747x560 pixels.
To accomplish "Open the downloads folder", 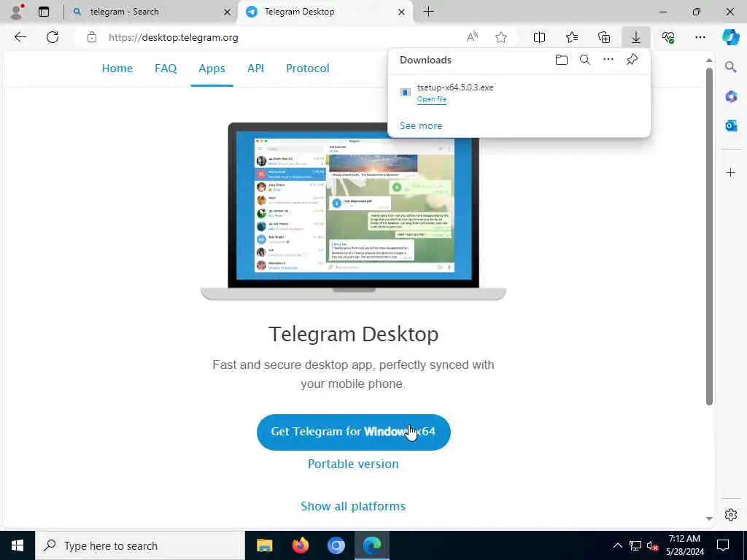I will (561, 60).
